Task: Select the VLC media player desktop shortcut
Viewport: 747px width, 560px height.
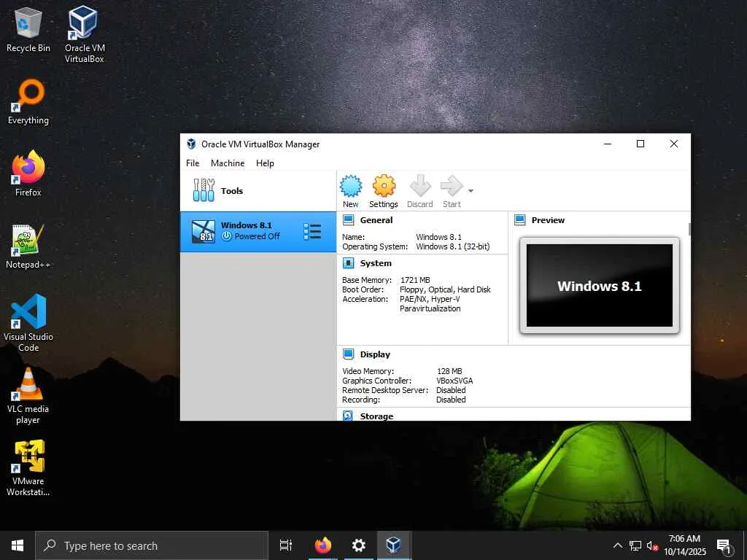Action: coord(28,396)
